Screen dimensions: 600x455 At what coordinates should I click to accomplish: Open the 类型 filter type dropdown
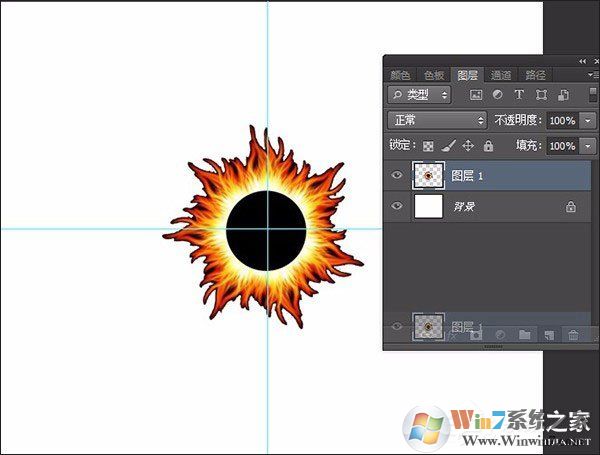pyautogui.click(x=419, y=95)
